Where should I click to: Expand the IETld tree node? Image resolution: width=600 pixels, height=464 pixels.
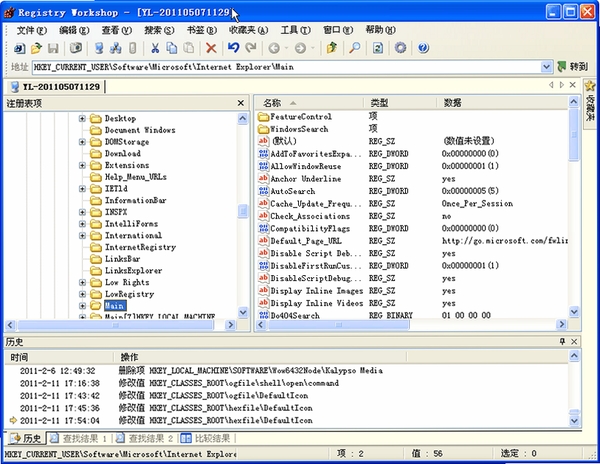coord(82,189)
